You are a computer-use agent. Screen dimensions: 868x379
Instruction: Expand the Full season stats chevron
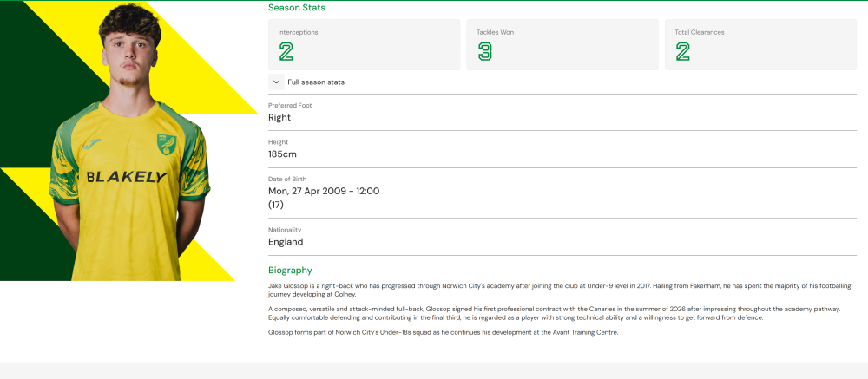tap(276, 82)
